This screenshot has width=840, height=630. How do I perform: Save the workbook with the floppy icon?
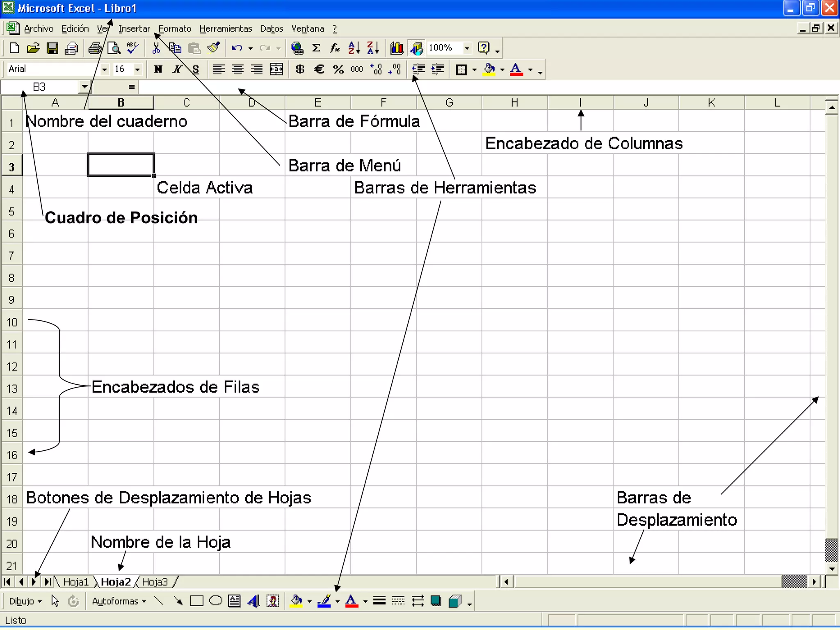[x=52, y=48]
